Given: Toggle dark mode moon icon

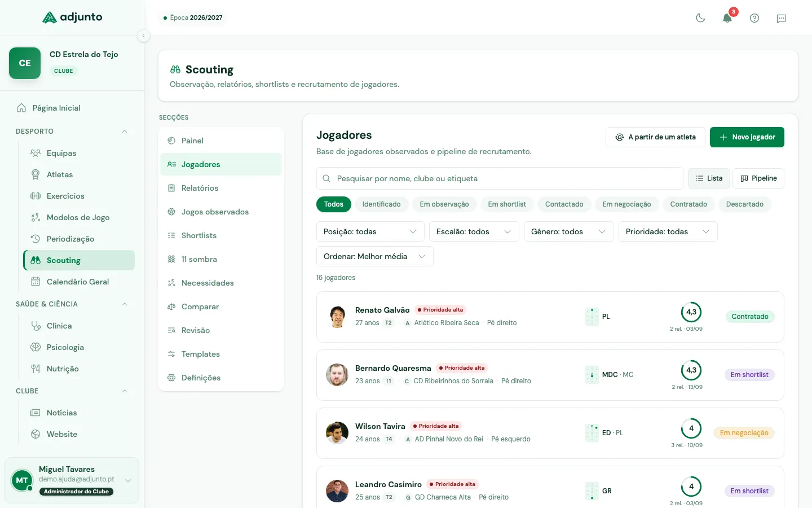Looking at the screenshot, I should (700, 18).
